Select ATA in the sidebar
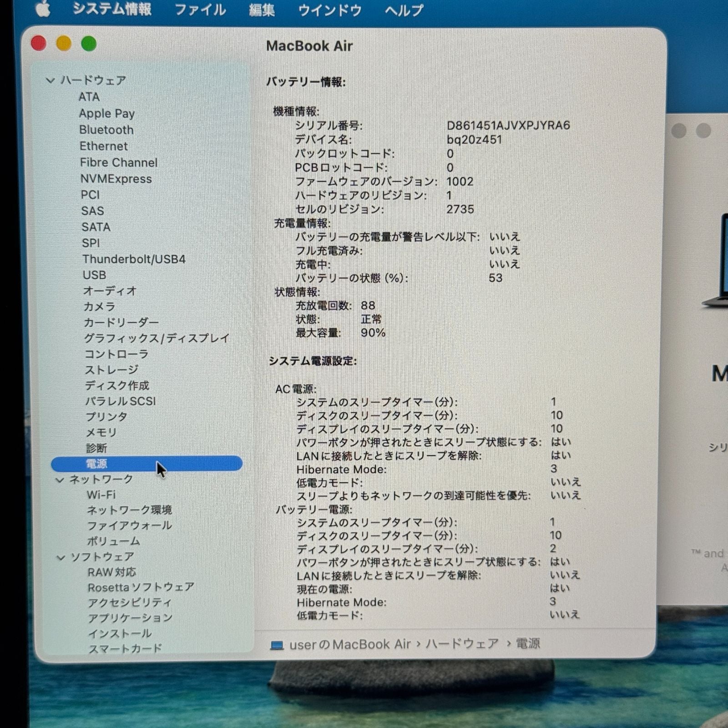Screen dimensions: 728x728 click(89, 97)
